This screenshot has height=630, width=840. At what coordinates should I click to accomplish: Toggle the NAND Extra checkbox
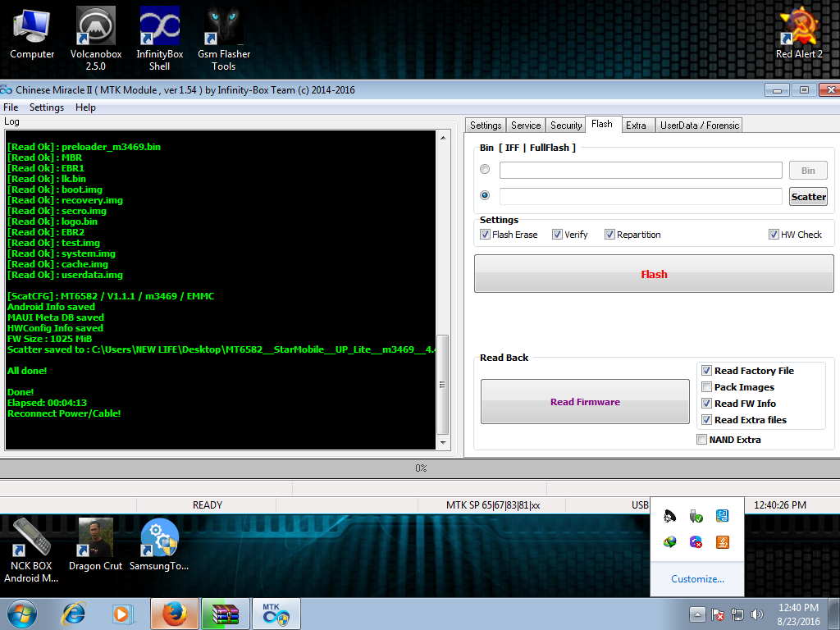[701, 440]
